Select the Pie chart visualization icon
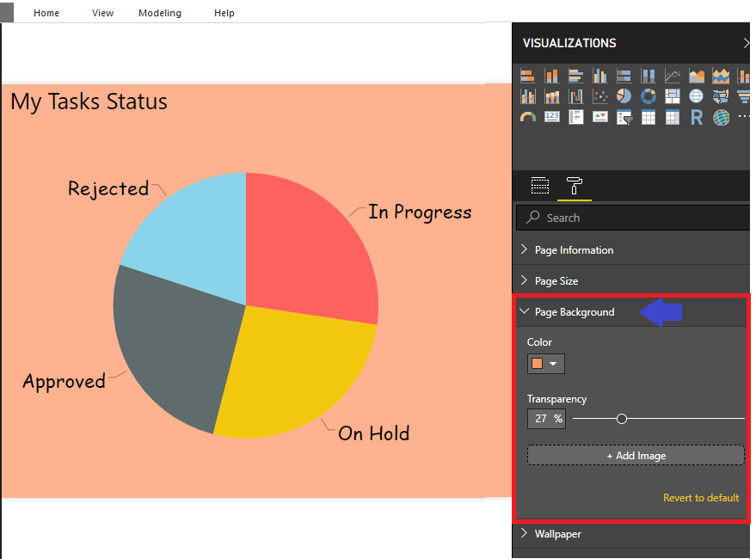This screenshot has width=756, height=559. click(623, 95)
